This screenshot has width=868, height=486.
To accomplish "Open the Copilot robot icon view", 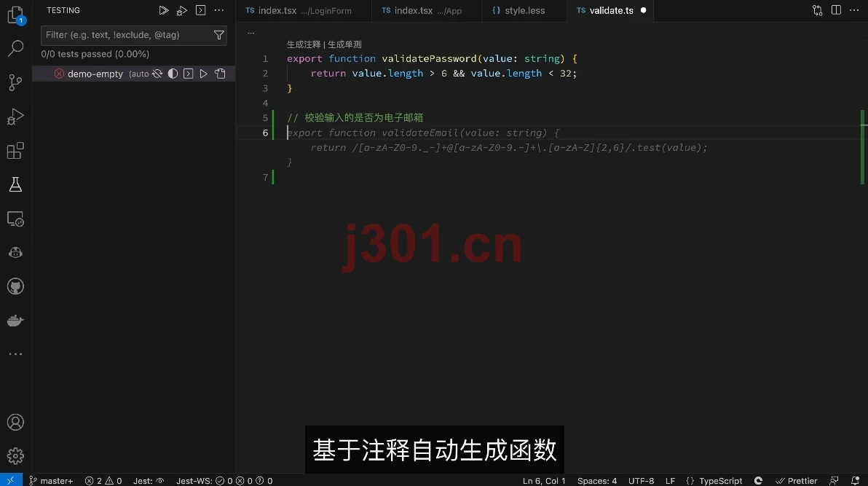I will [x=15, y=253].
